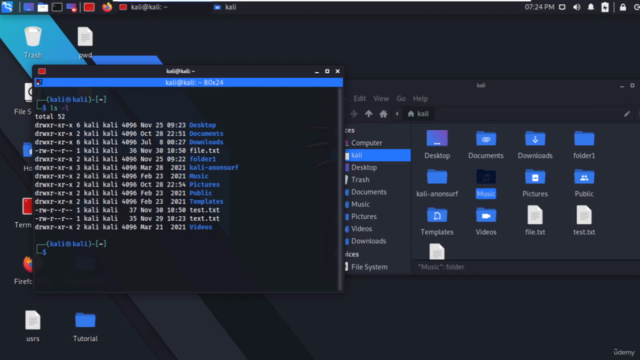
Task: Select the Public folder in file view
Action: coord(584,183)
